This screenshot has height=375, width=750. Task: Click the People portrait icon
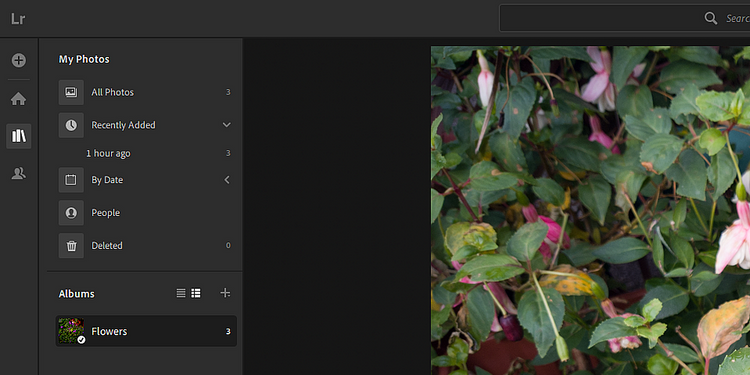point(71,213)
